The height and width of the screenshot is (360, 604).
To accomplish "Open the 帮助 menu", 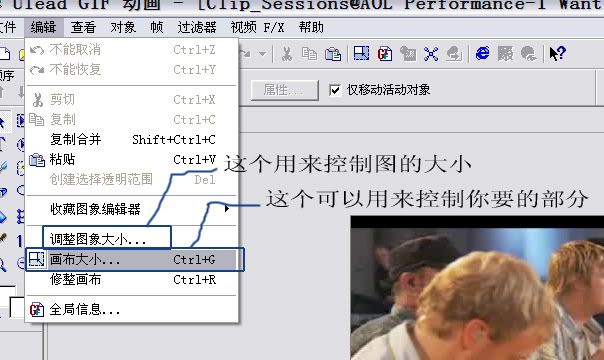I will click(x=311, y=27).
